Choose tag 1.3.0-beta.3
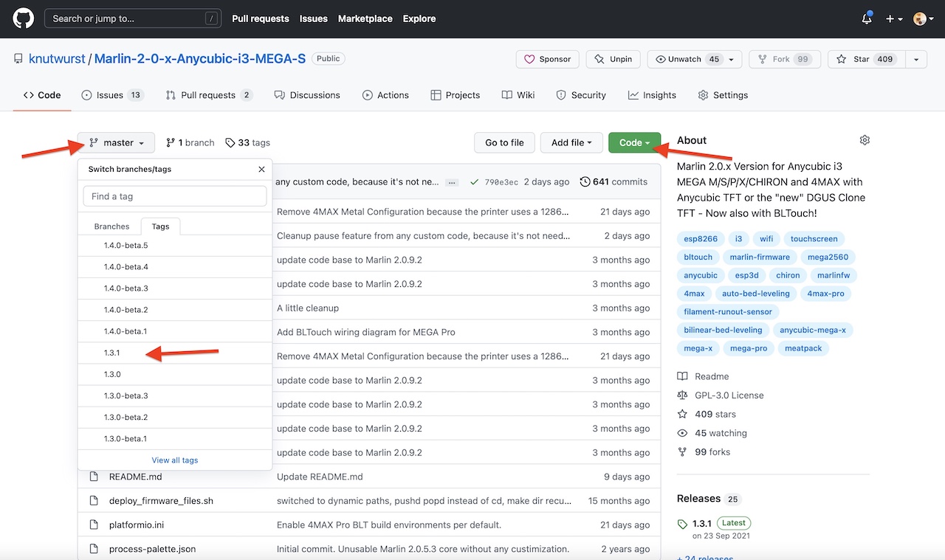This screenshot has width=945, height=560. point(175,395)
